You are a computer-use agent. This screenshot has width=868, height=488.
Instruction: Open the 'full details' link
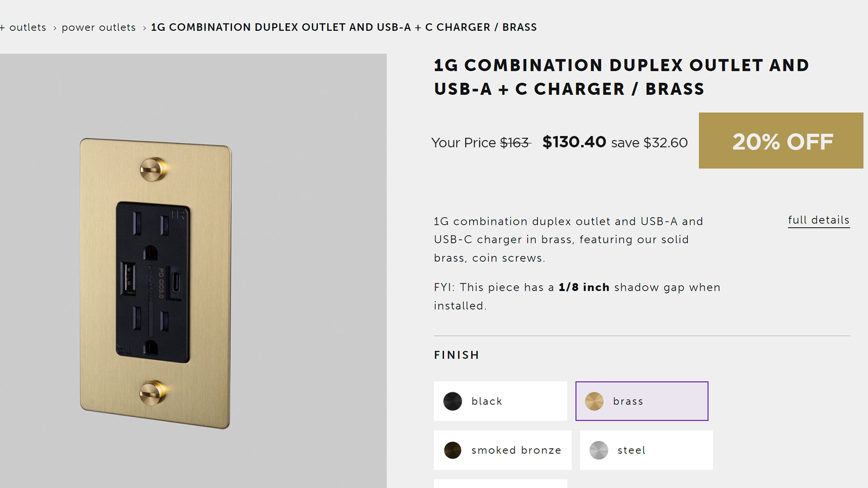[818, 220]
